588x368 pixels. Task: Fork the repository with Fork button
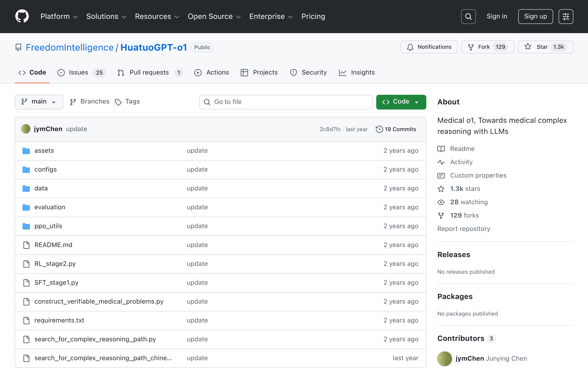coord(488,47)
